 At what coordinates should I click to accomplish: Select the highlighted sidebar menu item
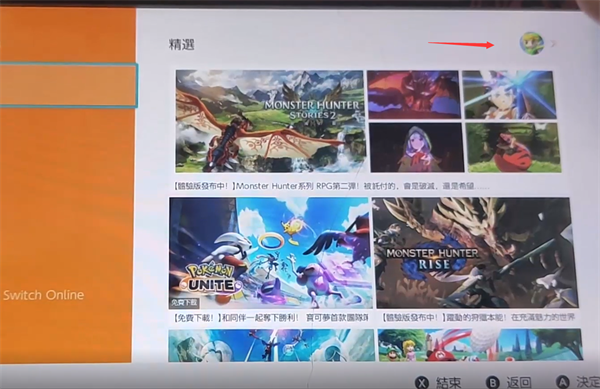pos(68,85)
